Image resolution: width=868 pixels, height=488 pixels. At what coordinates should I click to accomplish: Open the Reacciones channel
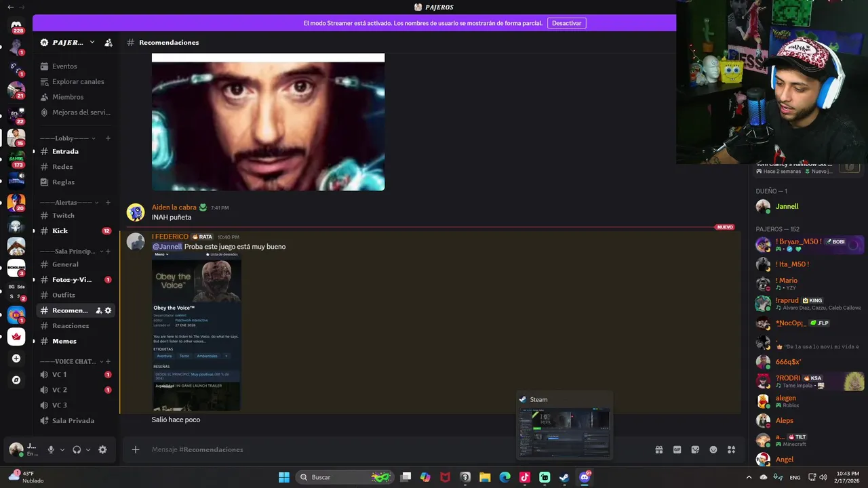[75, 325]
